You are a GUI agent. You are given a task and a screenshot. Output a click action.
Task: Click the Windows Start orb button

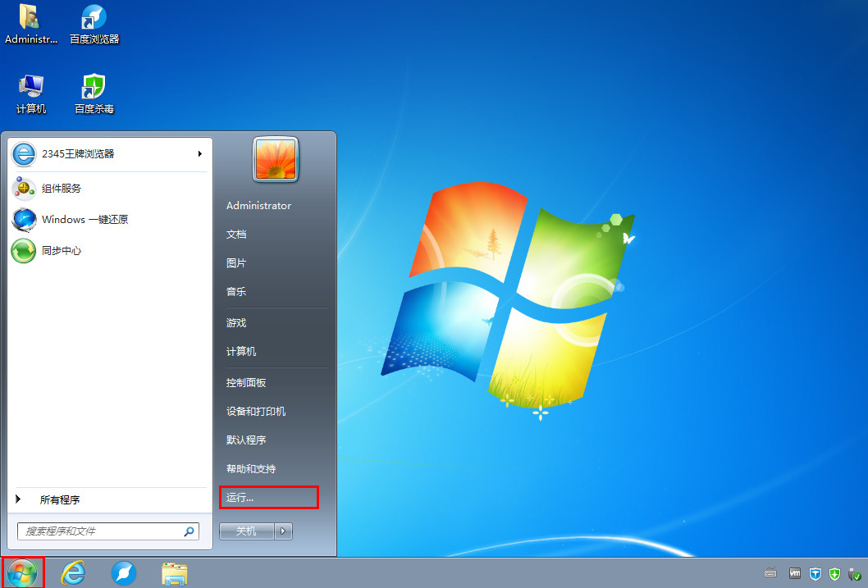pos(22,573)
